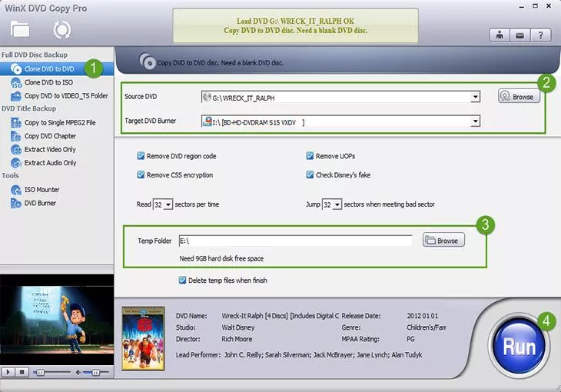The image size is (561, 392).
Task: Click the 'Need 9GB hard disk free space' text
Action: pos(221,258)
